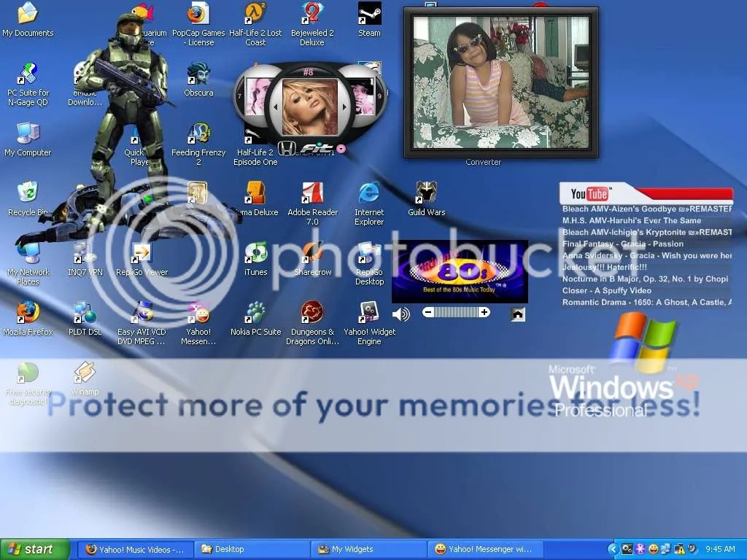This screenshot has width=747, height=560.
Task: Launch Mozilla Firefox desktop icon
Action: coord(28,318)
